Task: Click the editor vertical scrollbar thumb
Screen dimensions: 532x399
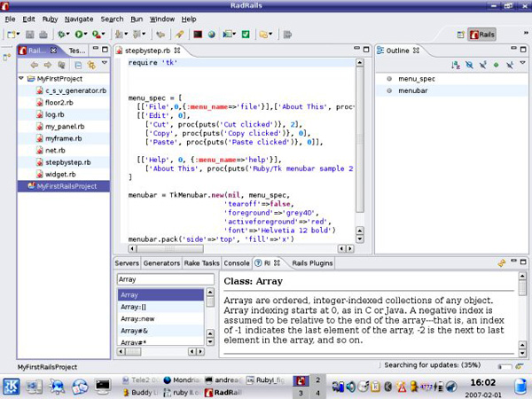Action: click(360, 139)
